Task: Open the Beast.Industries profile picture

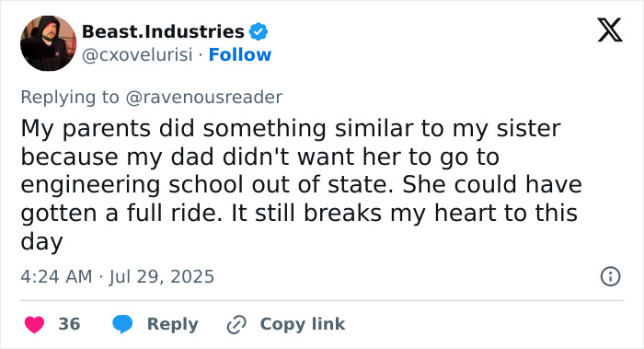Action: coord(48,43)
